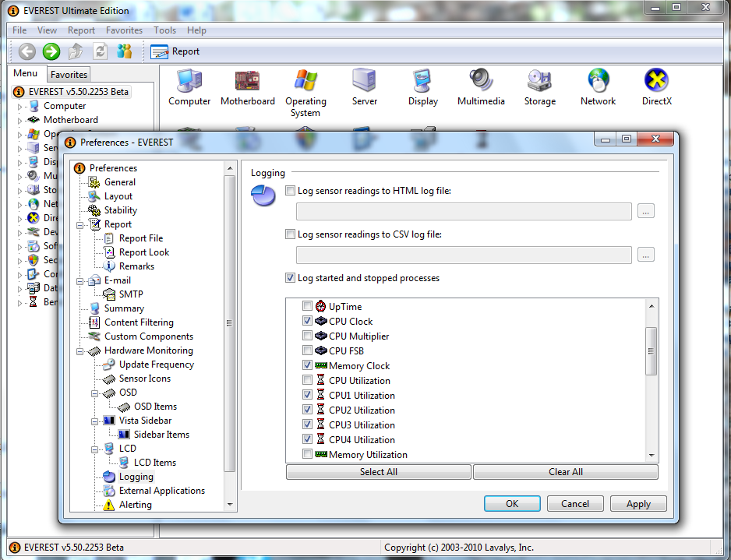
Task: Open the Help menu
Action: tap(196, 30)
